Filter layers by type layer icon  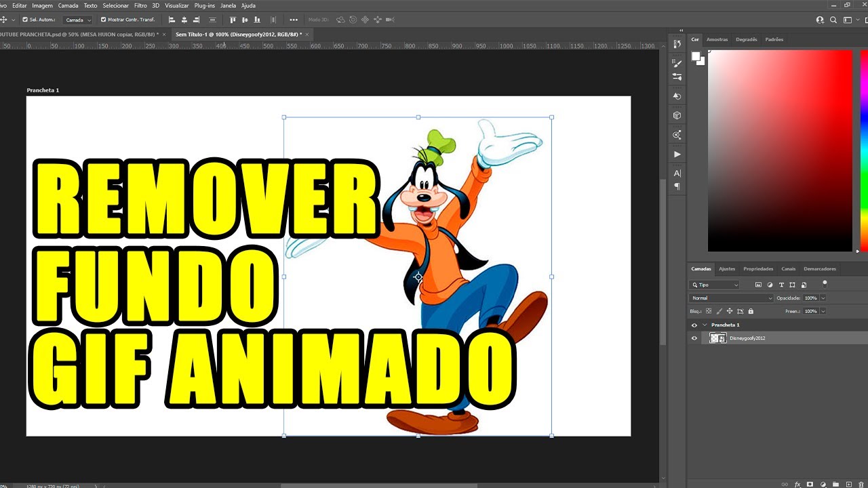tap(781, 285)
